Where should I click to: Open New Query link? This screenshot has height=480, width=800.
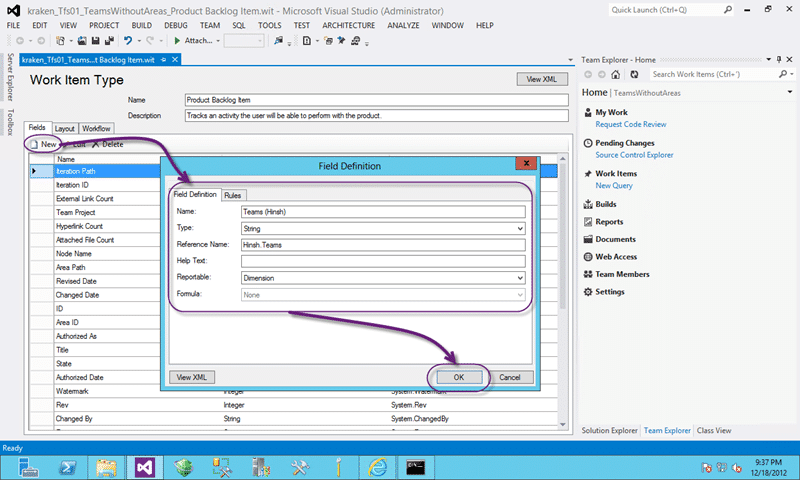pyautogui.click(x=614, y=186)
